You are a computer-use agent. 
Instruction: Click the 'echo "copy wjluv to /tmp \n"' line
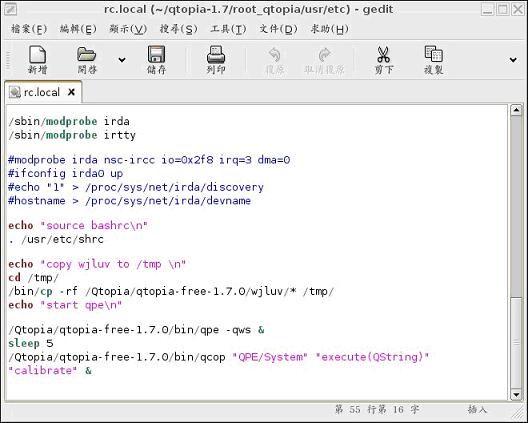coord(97,264)
